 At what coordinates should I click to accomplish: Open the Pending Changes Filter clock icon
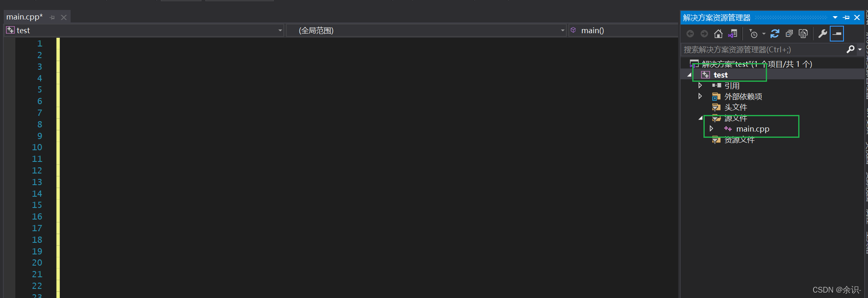(x=753, y=34)
